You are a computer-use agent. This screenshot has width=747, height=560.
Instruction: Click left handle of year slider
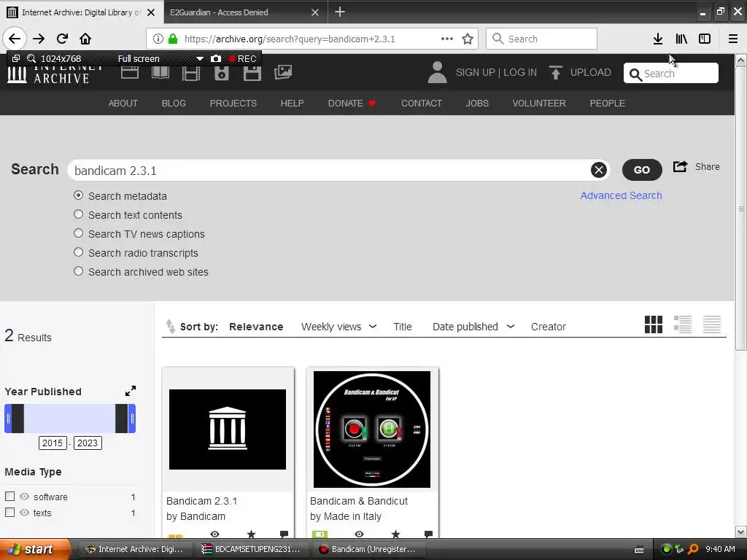point(8,419)
